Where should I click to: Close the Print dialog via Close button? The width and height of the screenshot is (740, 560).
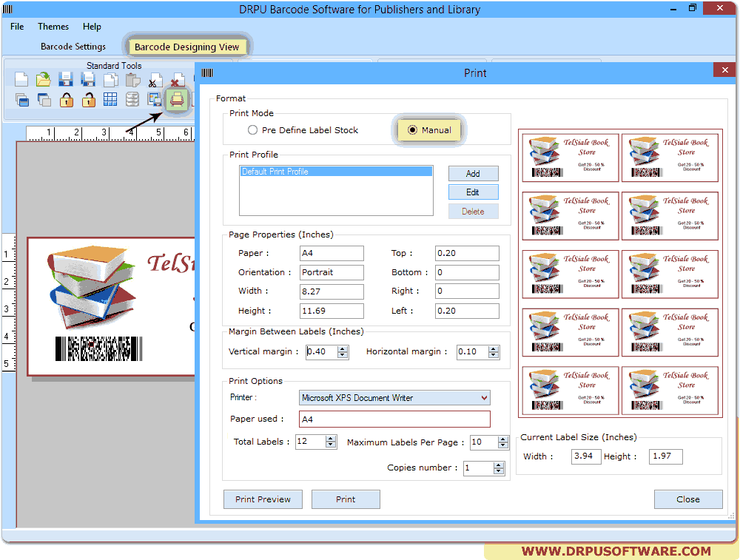[x=688, y=499]
